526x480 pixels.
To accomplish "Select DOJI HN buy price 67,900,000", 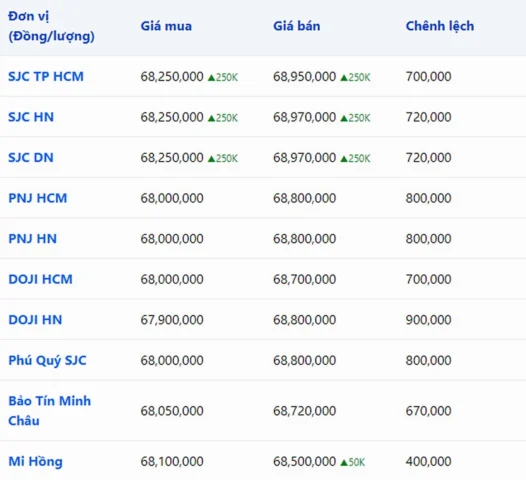I will [172, 320].
